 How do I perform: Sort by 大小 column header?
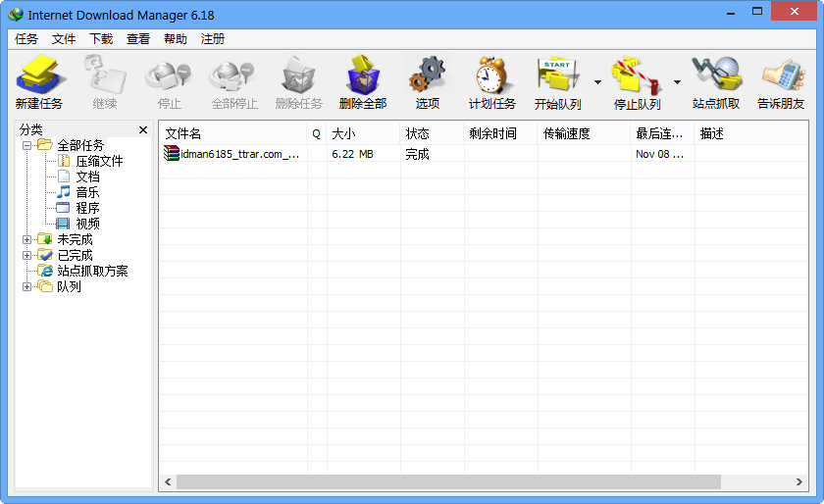[x=363, y=133]
